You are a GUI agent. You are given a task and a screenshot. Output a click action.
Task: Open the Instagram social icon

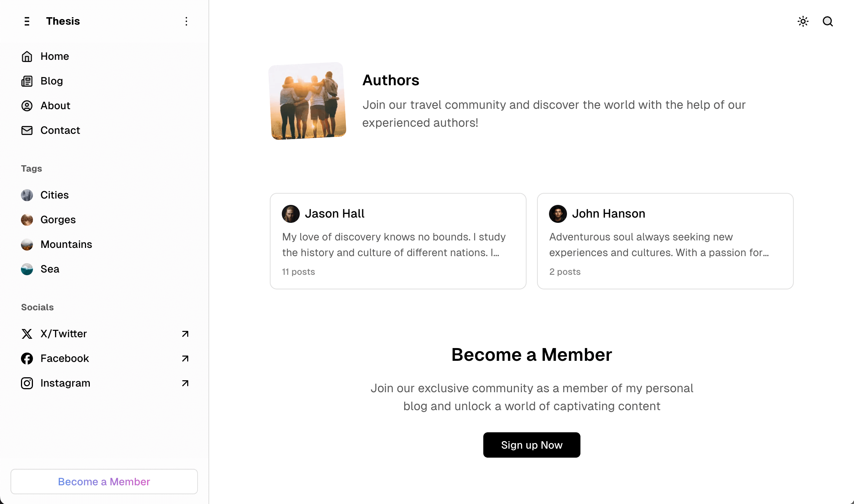pos(27,383)
